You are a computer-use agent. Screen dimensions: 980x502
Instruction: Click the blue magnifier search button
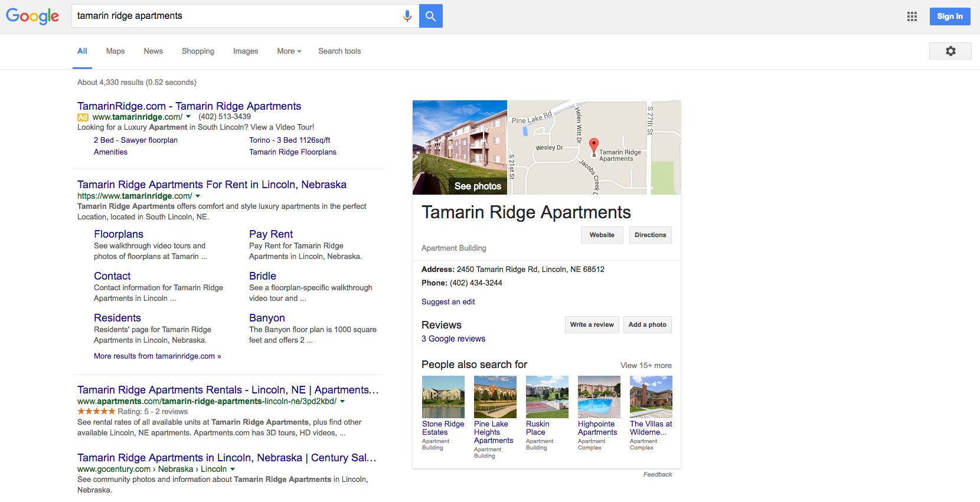[431, 16]
